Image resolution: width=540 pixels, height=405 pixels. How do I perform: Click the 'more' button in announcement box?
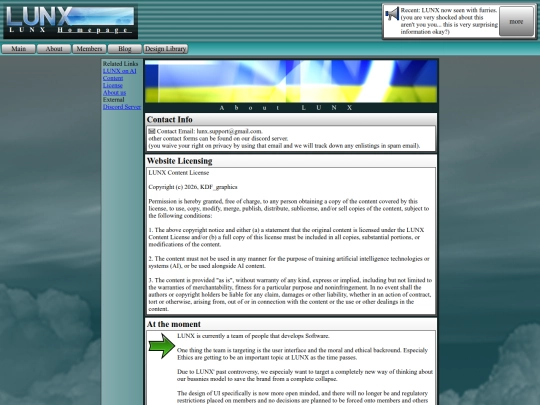[x=516, y=21]
